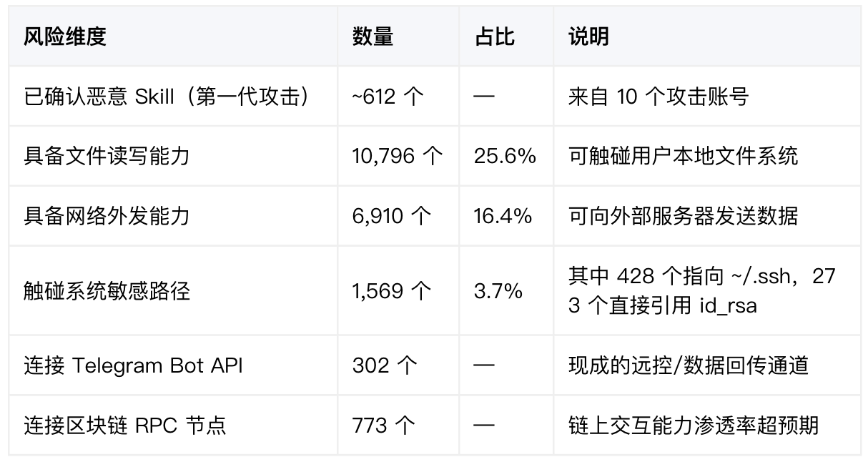Click the 6,910 个 count cell
The height and width of the screenshot is (462, 868).
tap(392, 216)
